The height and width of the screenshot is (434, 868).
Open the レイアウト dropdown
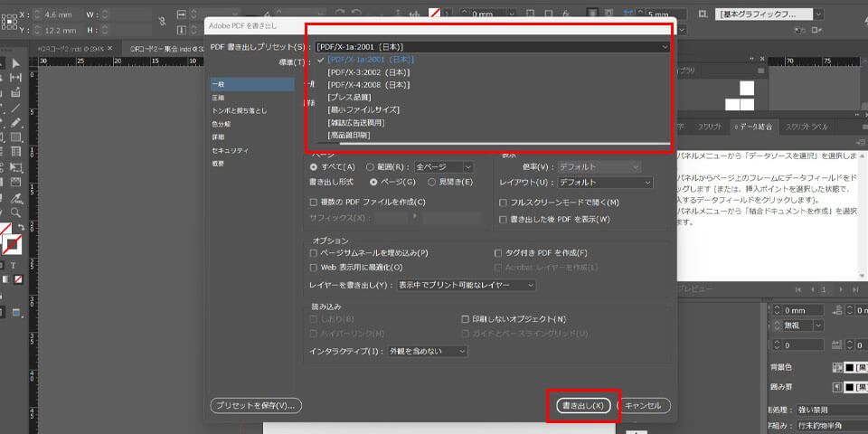tap(604, 182)
